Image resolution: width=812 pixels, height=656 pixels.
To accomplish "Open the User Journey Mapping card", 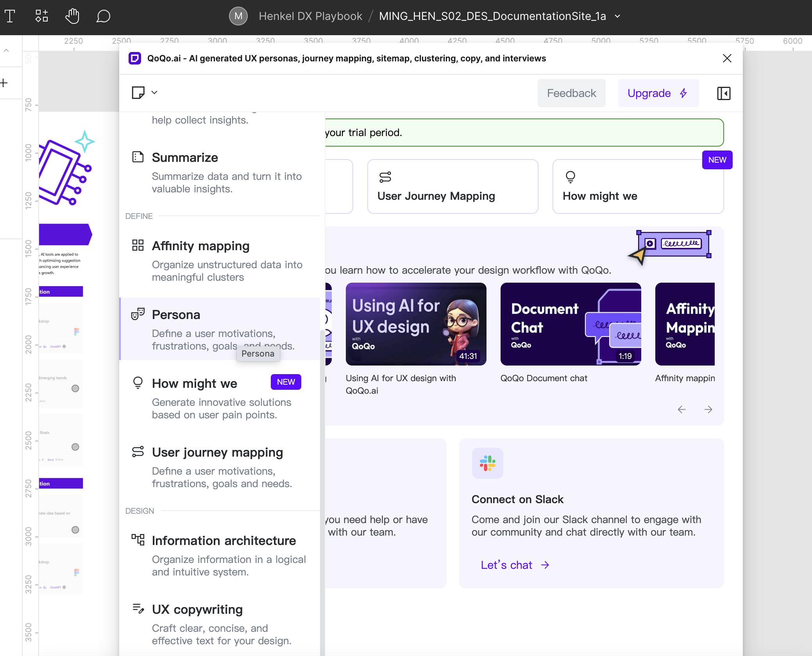I will pyautogui.click(x=453, y=186).
